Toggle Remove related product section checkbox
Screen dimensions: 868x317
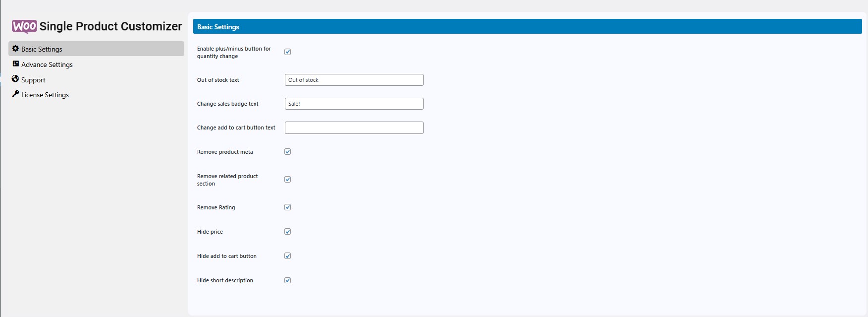pyautogui.click(x=287, y=180)
